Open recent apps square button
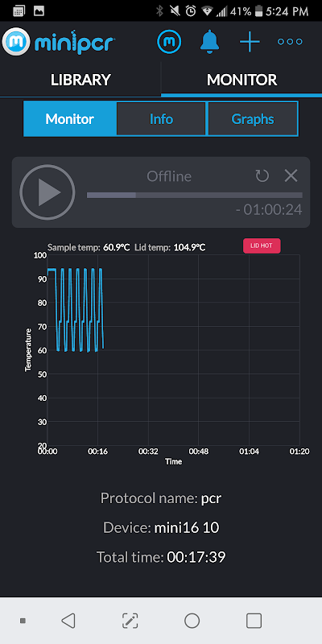Screen dimensions: 322x644 pyautogui.click(x=254, y=621)
